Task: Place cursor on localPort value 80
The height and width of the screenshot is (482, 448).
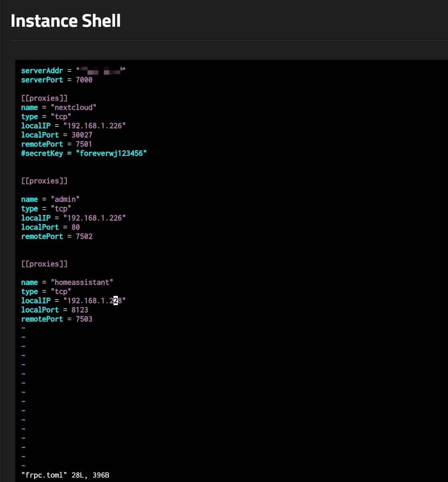Action: pos(76,227)
